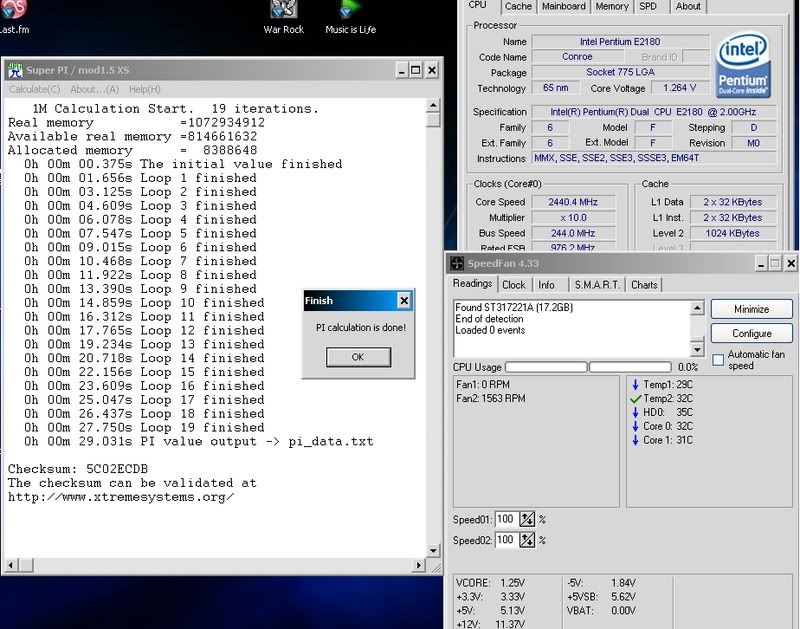This screenshot has height=629, width=800.
Task: Click the Super PI horizontal scrollbar left arrow
Action: [x=11, y=565]
